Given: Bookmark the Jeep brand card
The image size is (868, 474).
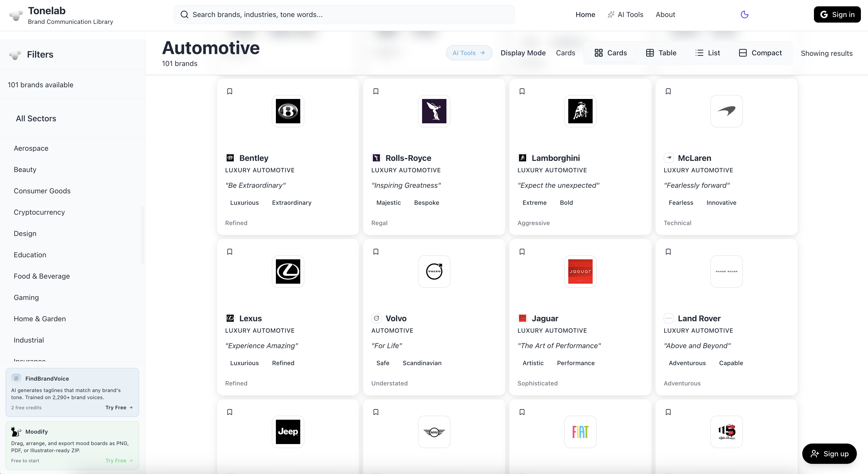Looking at the screenshot, I should (x=230, y=412).
